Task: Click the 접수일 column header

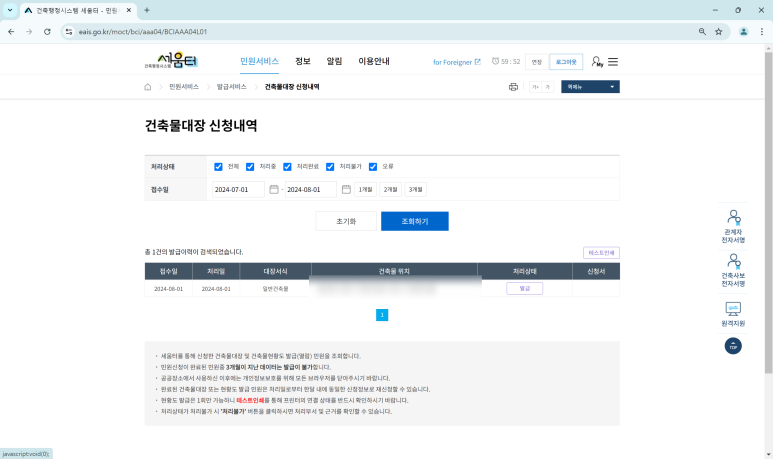Action: coord(169,271)
